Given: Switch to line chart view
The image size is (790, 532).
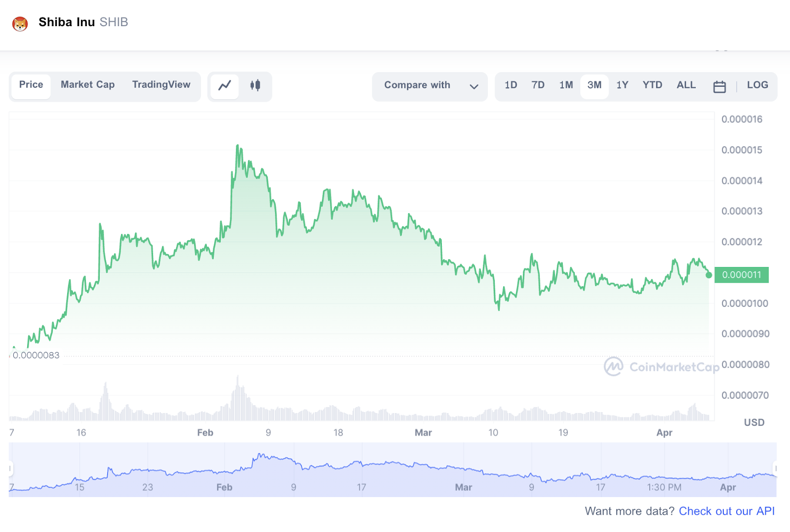Looking at the screenshot, I should 225,85.
